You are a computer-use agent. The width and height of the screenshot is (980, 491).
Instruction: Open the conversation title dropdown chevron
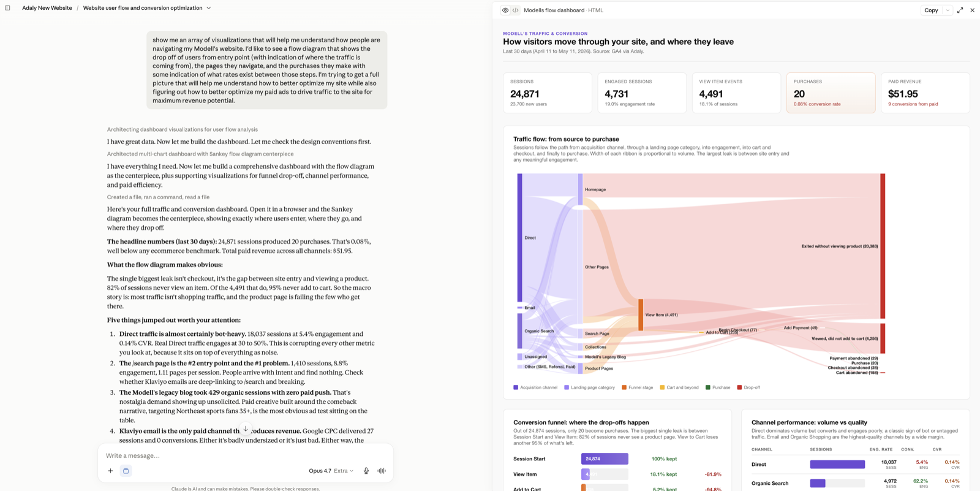pos(209,8)
